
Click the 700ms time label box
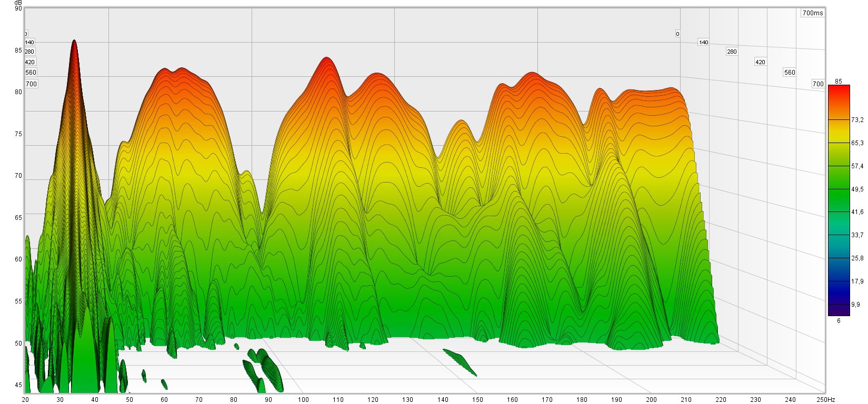point(813,13)
